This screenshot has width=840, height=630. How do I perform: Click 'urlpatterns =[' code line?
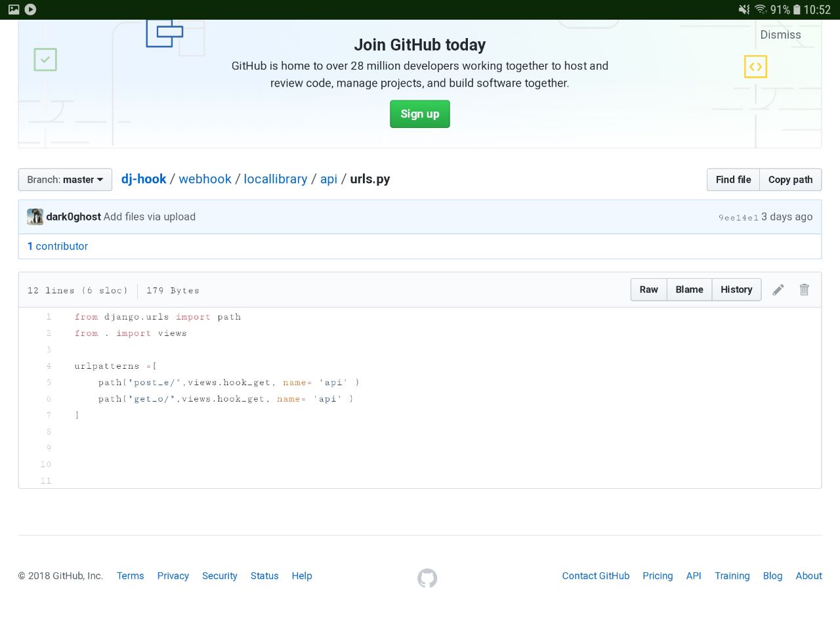click(x=115, y=366)
